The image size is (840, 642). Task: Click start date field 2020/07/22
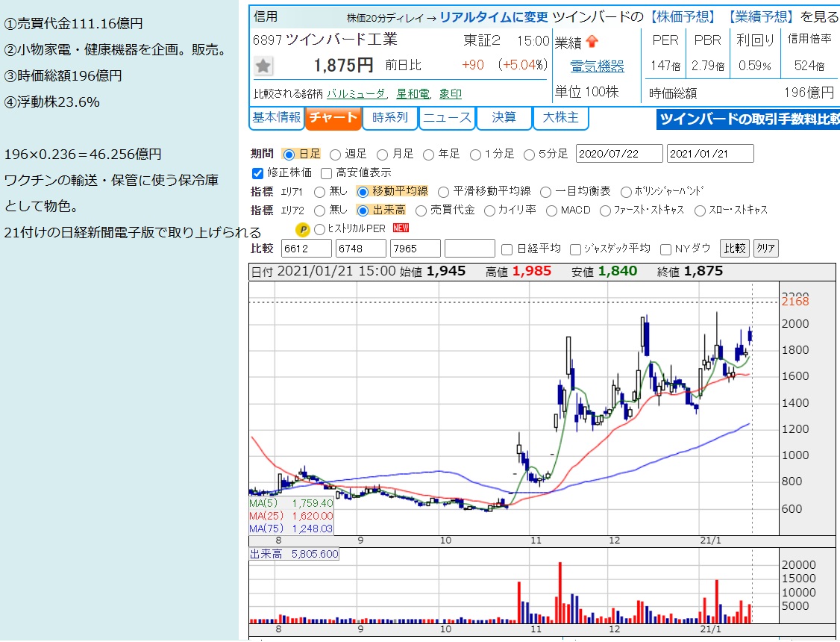click(619, 154)
